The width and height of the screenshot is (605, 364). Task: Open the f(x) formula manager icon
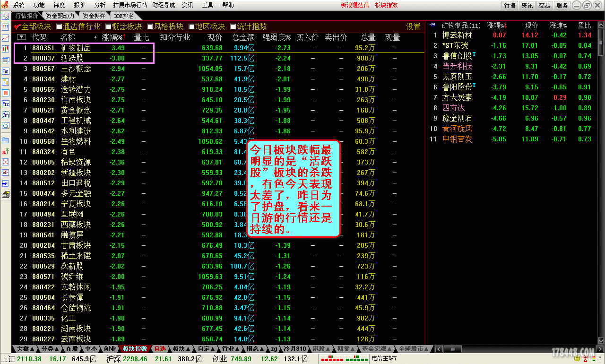tap(6, 115)
